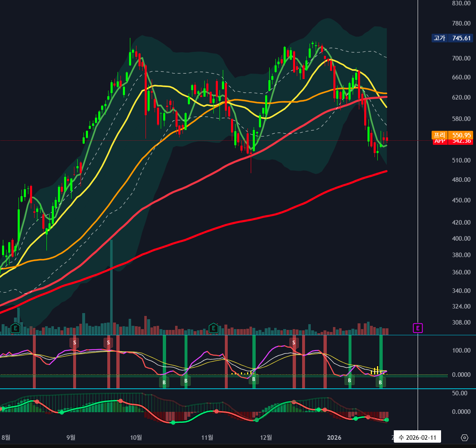Click the leftmost B buy signal marker
476x448 pixels.
(164, 383)
